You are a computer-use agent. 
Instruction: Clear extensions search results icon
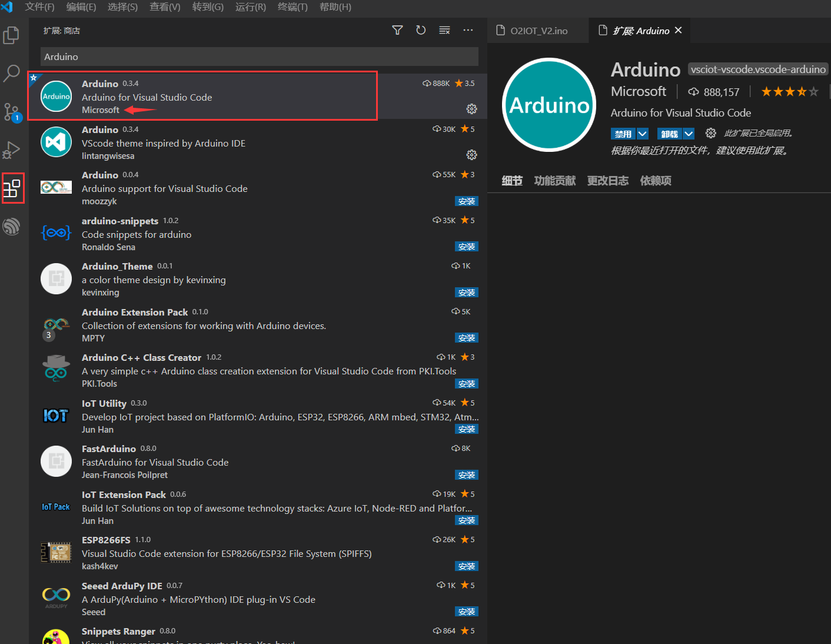[444, 30]
